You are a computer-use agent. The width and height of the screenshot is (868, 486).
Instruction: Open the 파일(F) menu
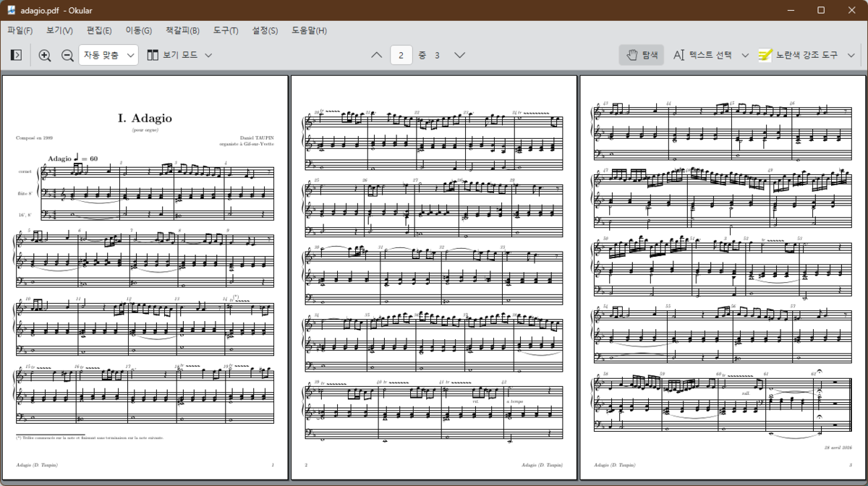pyautogui.click(x=20, y=30)
